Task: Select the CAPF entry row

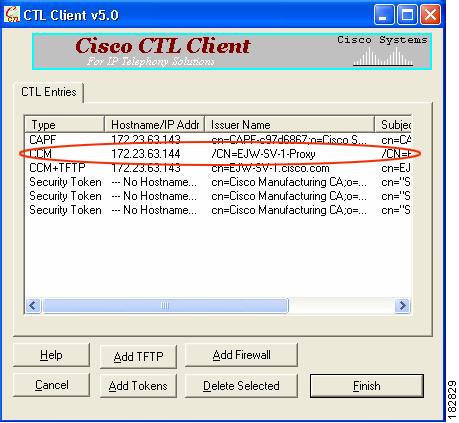Action: click(x=218, y=140)
